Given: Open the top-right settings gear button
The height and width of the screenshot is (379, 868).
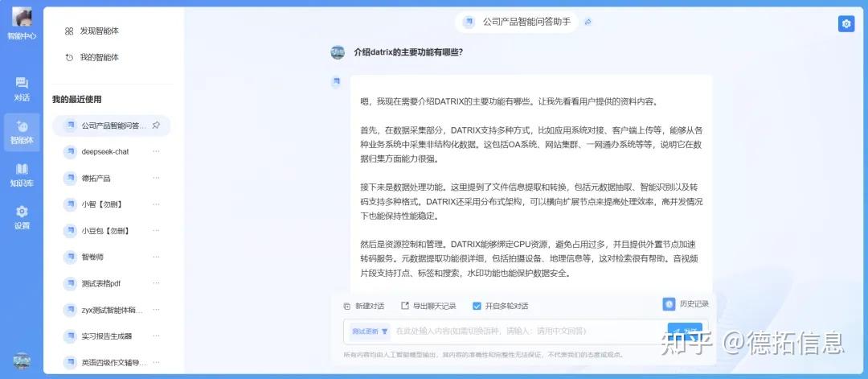Looking at the screenshot, I should [x=845, y=24].
